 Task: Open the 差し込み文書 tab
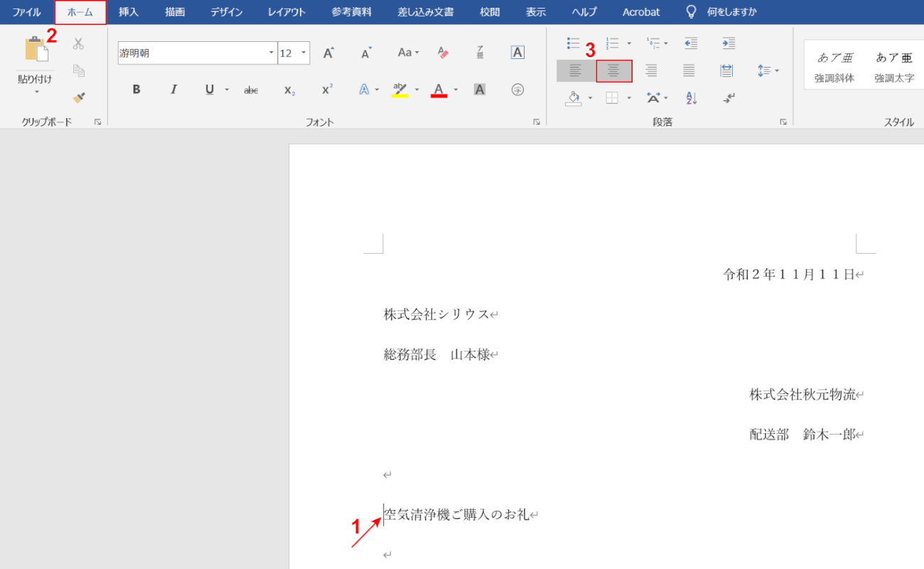[424, 11]
